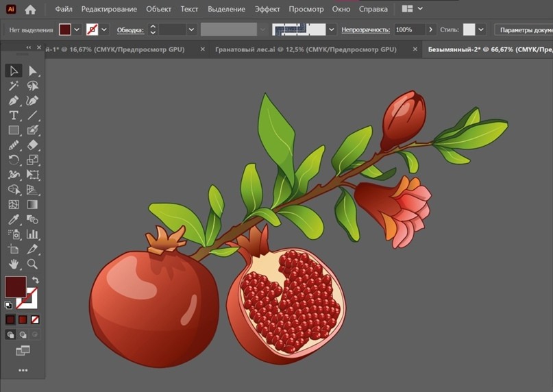Open the Обводка stroke panel link
Screen dimensions: 553x392
tap(130, 30)
